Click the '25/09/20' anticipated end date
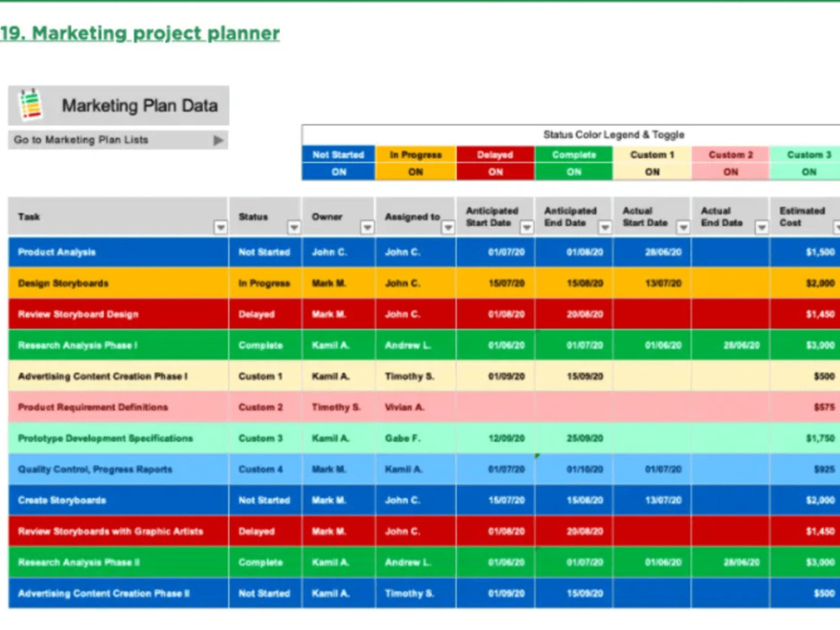Viewport: 840px width, 630px height. (574, 438)
